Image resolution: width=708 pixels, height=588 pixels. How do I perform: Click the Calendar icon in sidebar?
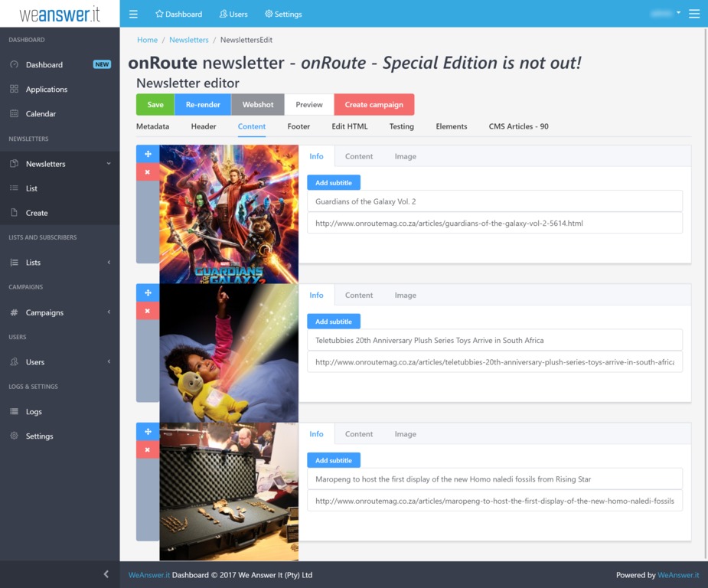(x=14, y=114)
